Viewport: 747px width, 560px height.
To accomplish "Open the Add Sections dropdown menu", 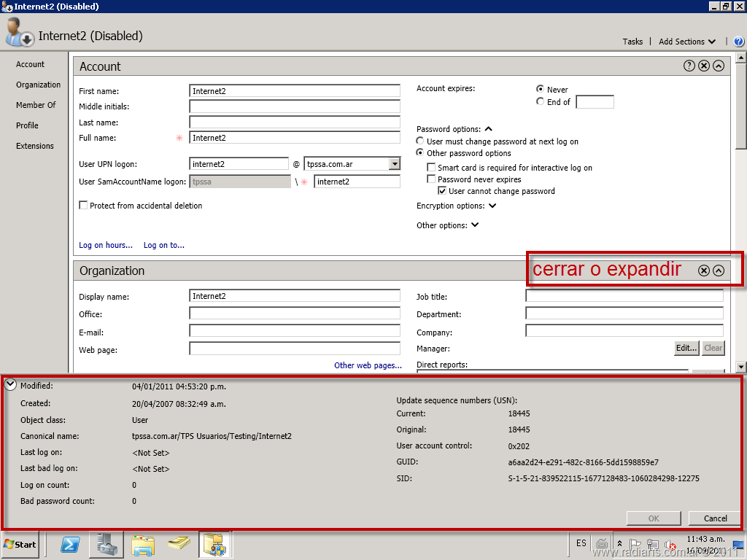I will pos(686,42).
